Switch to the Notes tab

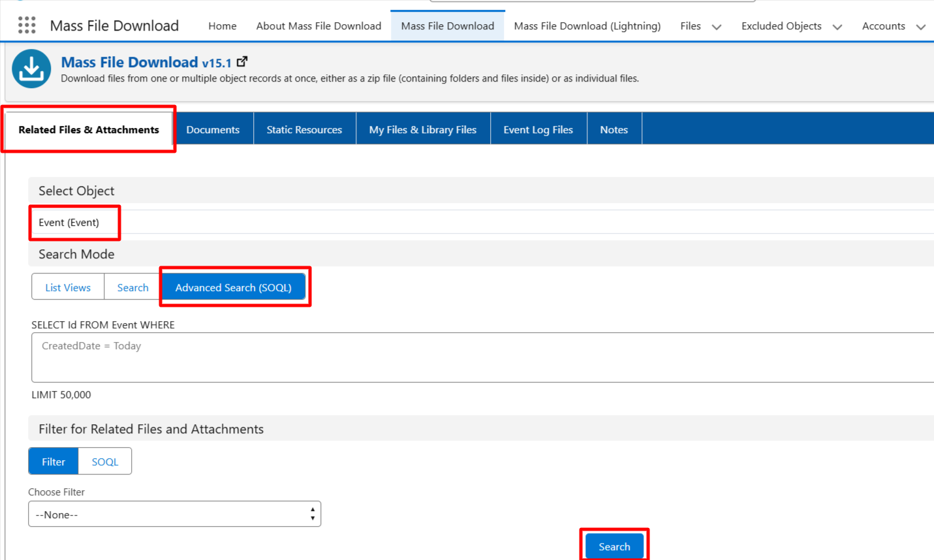pyautogui.click(x=614, y=129)
